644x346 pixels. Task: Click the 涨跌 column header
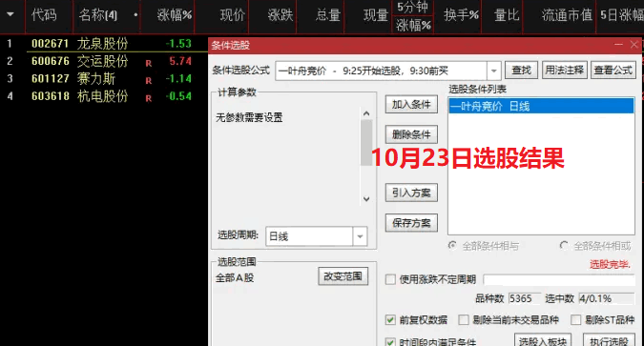(280, 15)
